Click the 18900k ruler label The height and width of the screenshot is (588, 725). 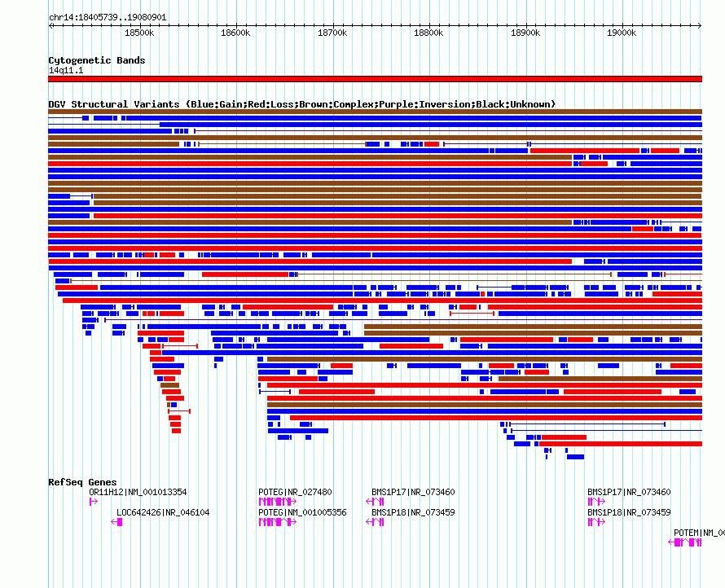tap(525, 33)
